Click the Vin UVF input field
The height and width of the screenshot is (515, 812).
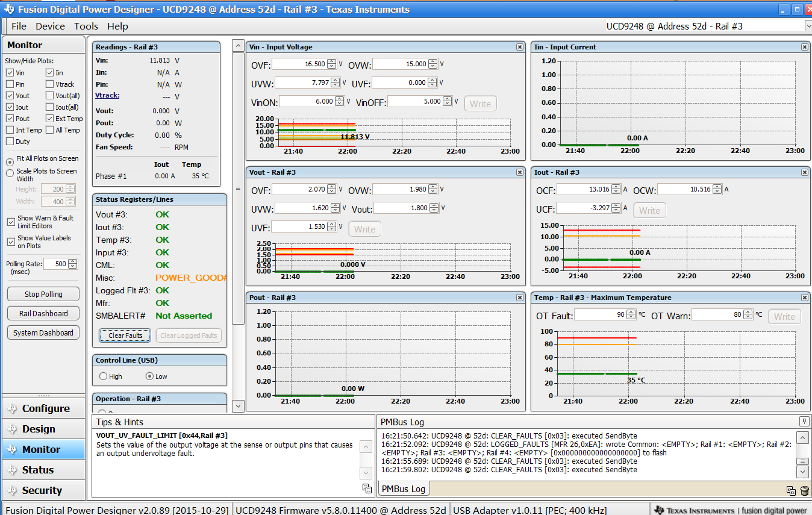tap(404, 83)
